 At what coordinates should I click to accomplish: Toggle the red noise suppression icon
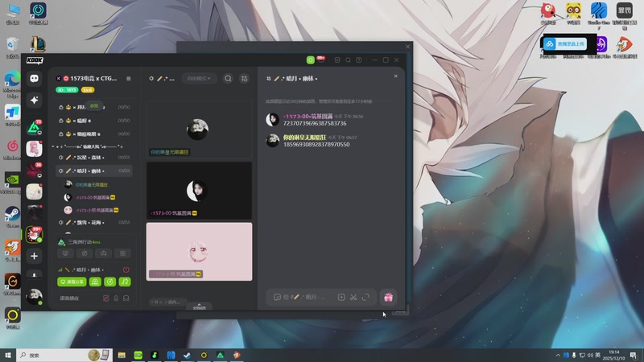[106, 298]
